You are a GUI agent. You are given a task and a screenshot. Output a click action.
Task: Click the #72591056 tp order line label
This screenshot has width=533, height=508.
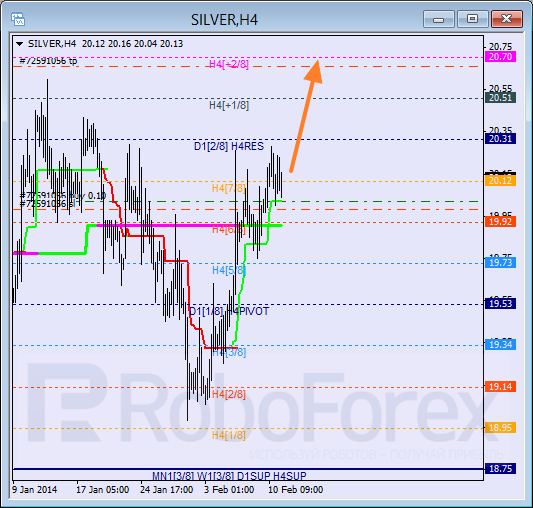tap(48, 61)
